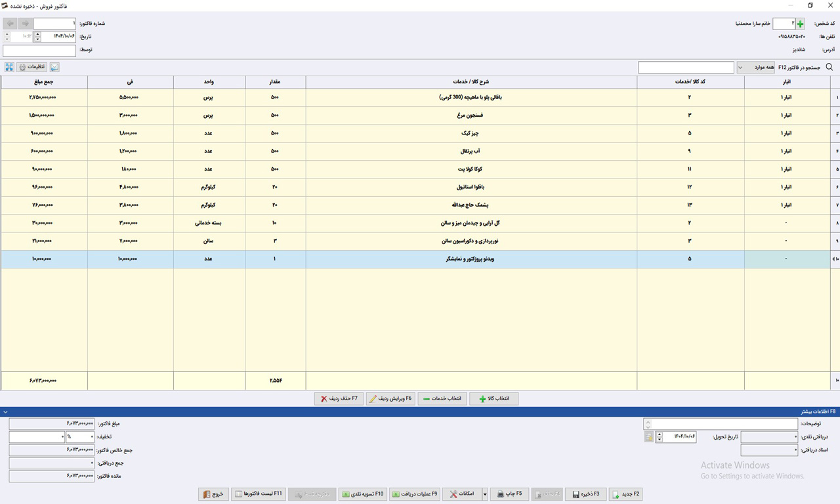Click the جمع مبلغ column header

44,82
